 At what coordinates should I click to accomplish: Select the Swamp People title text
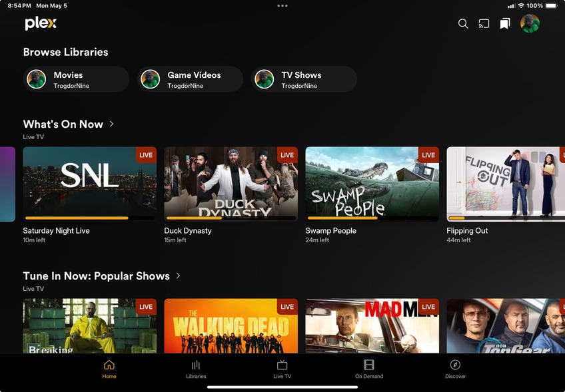click(330, 231)
